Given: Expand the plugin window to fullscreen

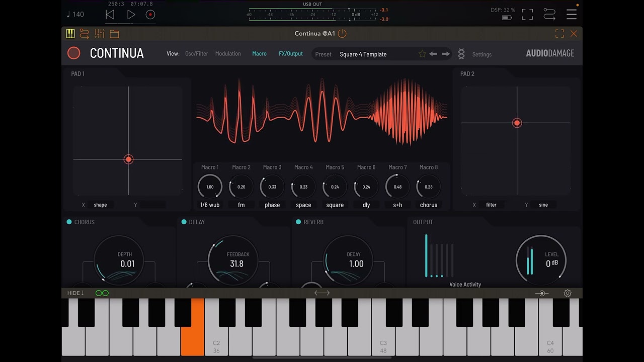Looking at the screenshot, I should [559, 34].
